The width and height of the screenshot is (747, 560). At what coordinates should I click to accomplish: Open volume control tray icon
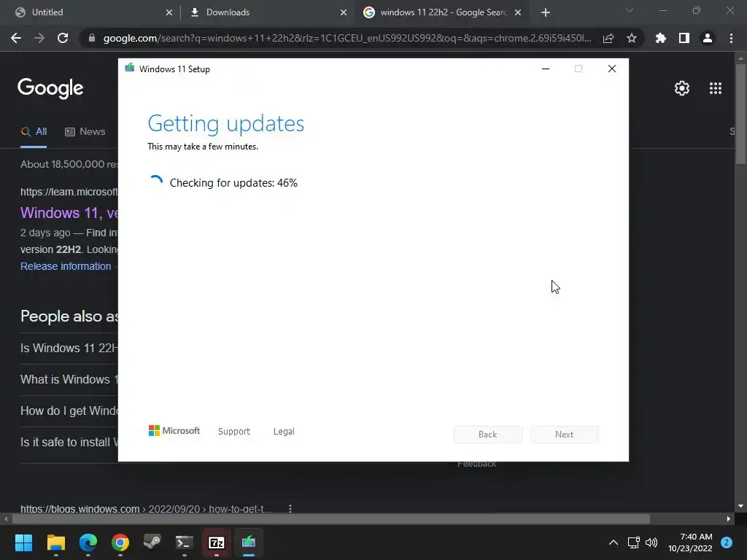tap(651, 542)
